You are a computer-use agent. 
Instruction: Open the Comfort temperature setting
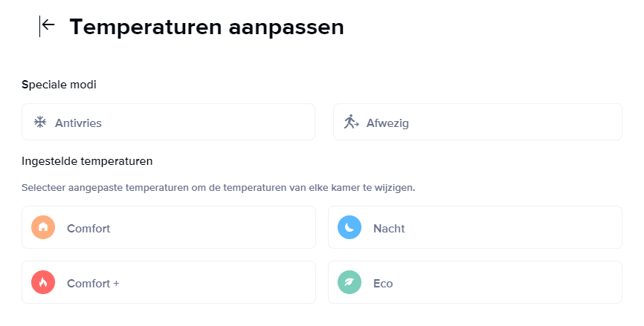[x=168, y=227]
